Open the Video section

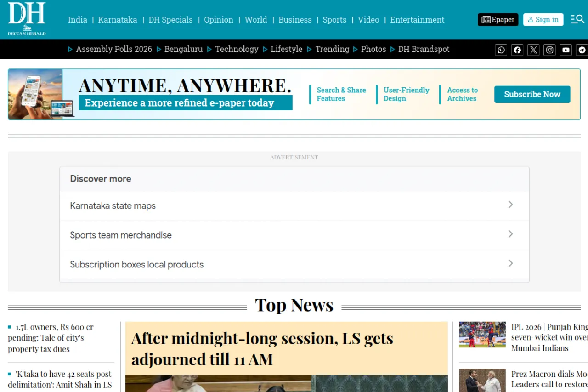point(368,20)
